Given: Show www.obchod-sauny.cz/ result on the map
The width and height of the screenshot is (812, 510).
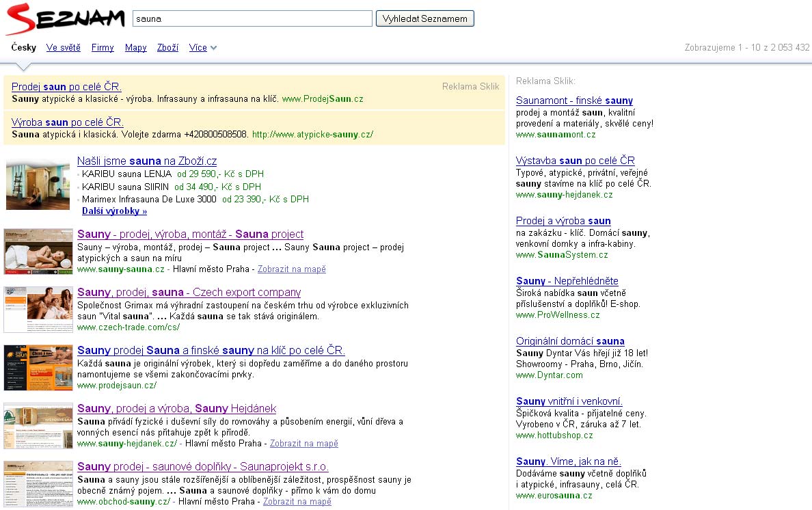Looking at the screenshot, I should click(x=297, y=502).
